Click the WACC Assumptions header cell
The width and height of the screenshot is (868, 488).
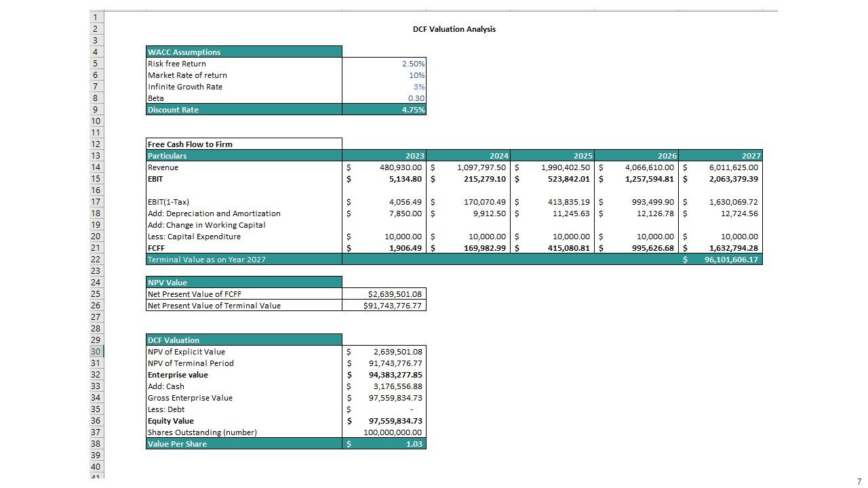[x=243, y=52]
